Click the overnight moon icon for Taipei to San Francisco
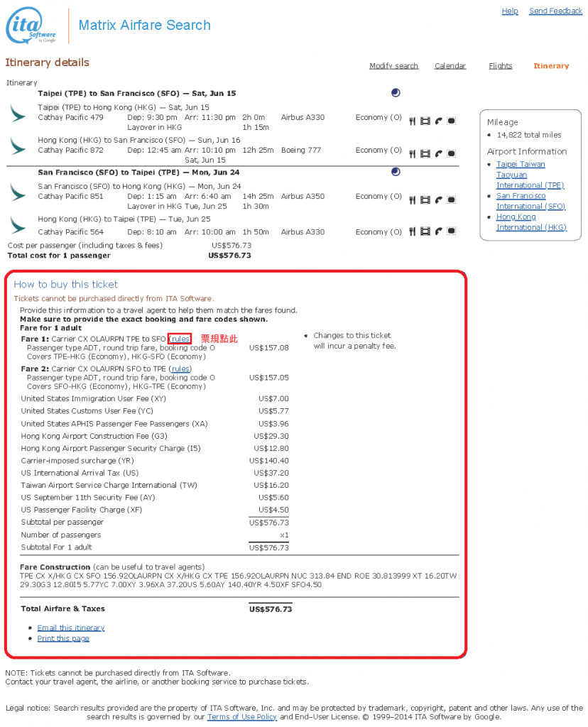588x727 pixels. coord(396,93)
